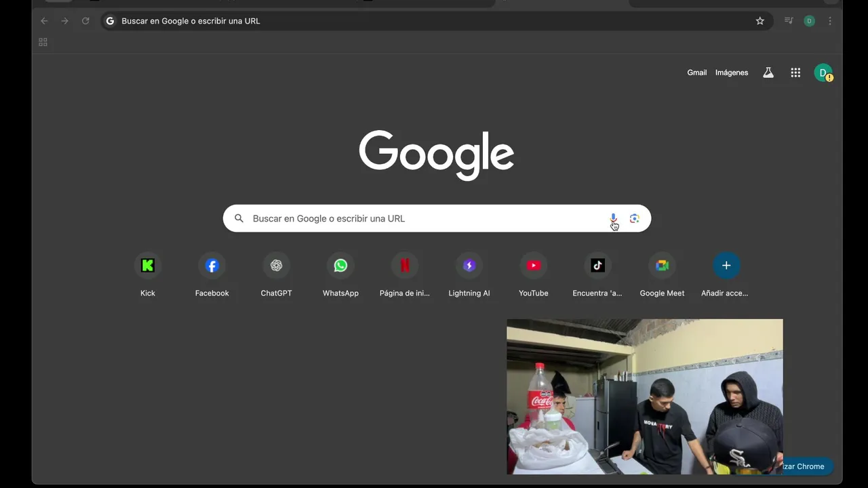868x488 pixels.
Task: Open Chrome profile avatar in toolbar
Action: [809, 21]
